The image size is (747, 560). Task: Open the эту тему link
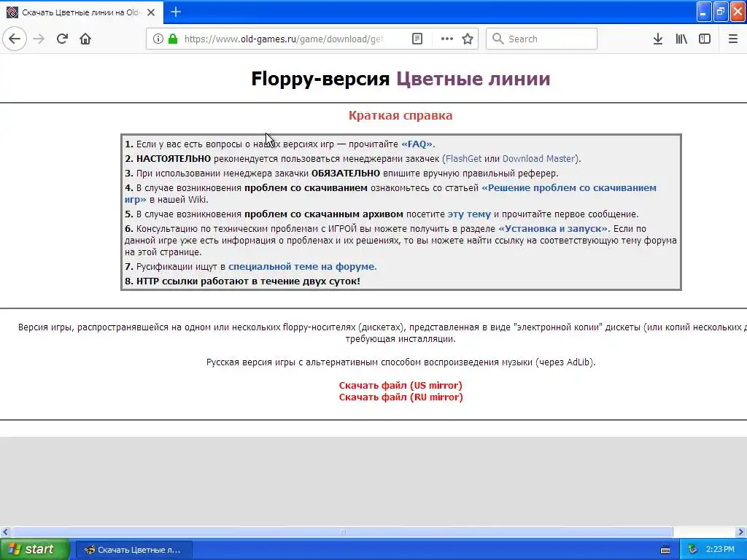469,214
